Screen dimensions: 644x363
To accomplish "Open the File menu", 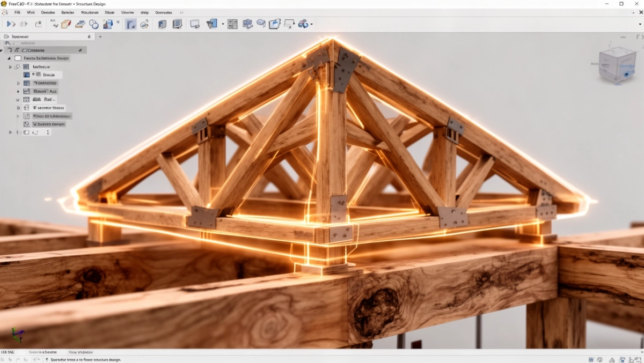I will [18, 12].
